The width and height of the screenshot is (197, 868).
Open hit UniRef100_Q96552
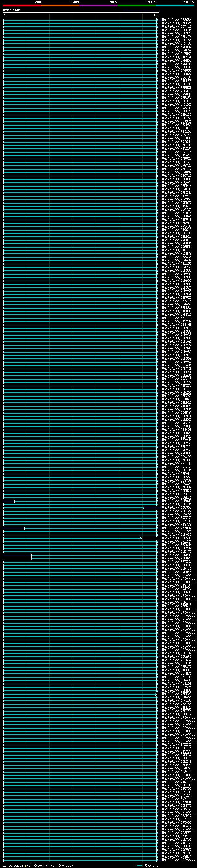click(x=177, y=71)
